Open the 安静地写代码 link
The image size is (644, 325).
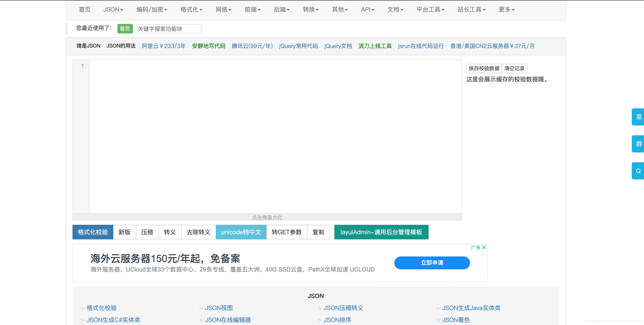(x=209, y=46)
